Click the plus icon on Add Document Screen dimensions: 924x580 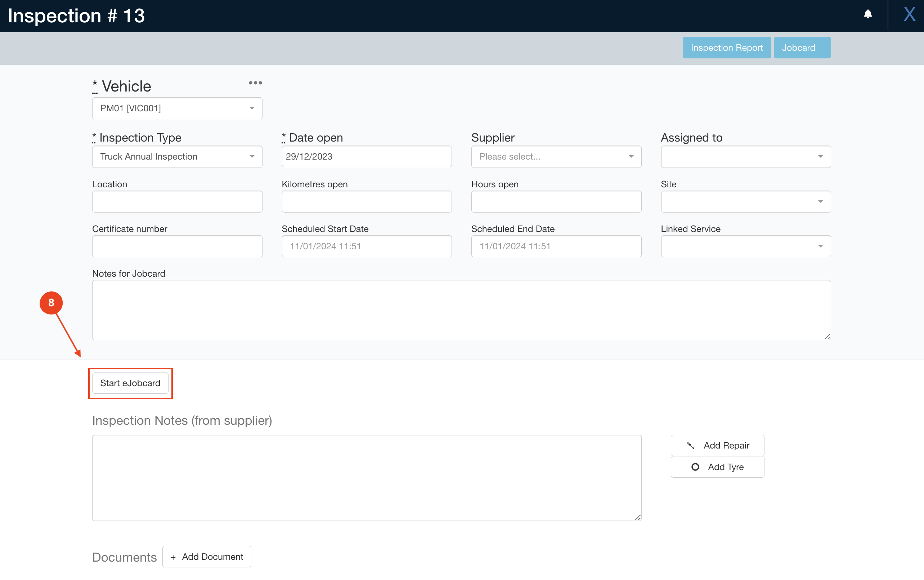pos(173,557)
